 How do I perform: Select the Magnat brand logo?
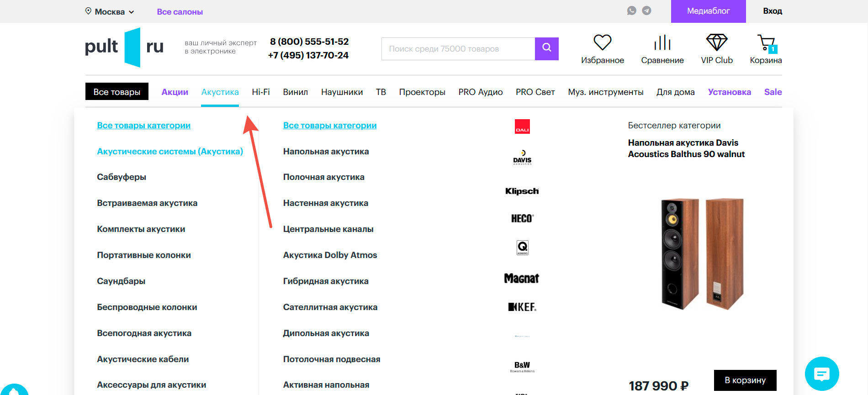(522, 278)
